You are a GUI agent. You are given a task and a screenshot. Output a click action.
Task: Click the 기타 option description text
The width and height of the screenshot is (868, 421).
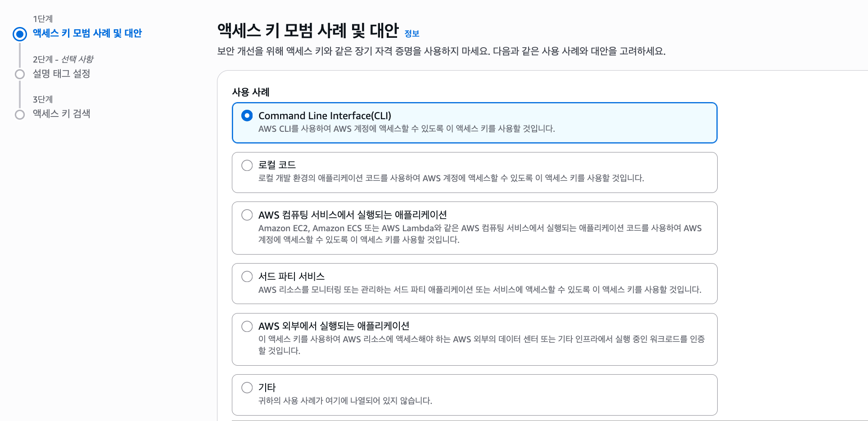(345, 401)
